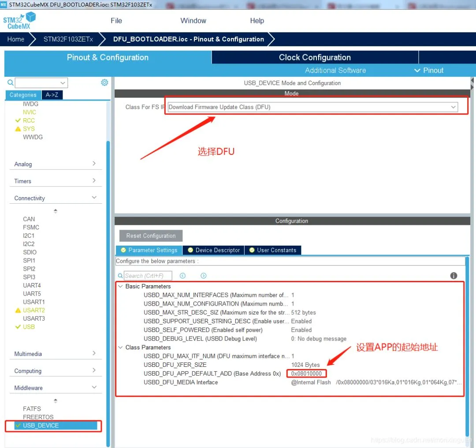Screen dimensions: 476x448
Task: Click the parameter search input field
Action: pos(148,276)
